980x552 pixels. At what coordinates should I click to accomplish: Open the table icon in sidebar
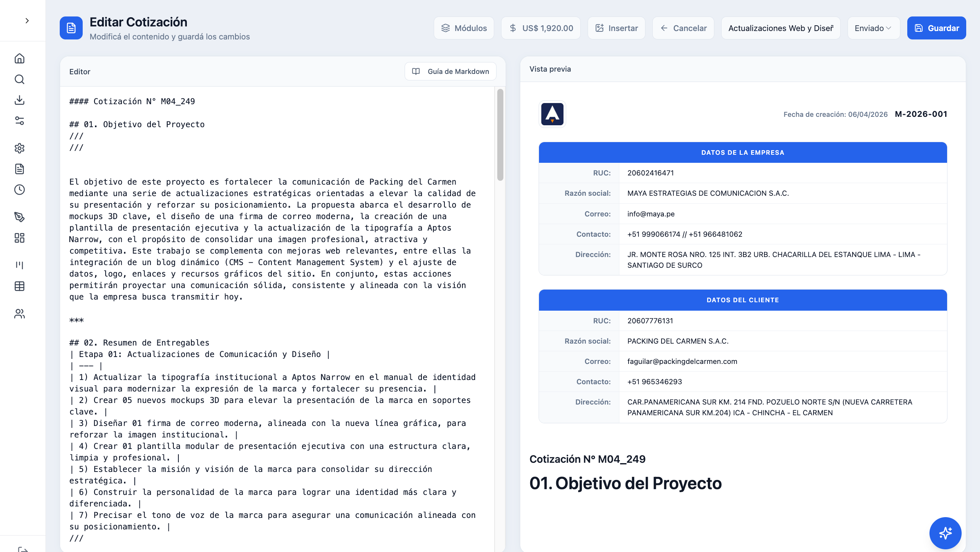pos(20,286)
